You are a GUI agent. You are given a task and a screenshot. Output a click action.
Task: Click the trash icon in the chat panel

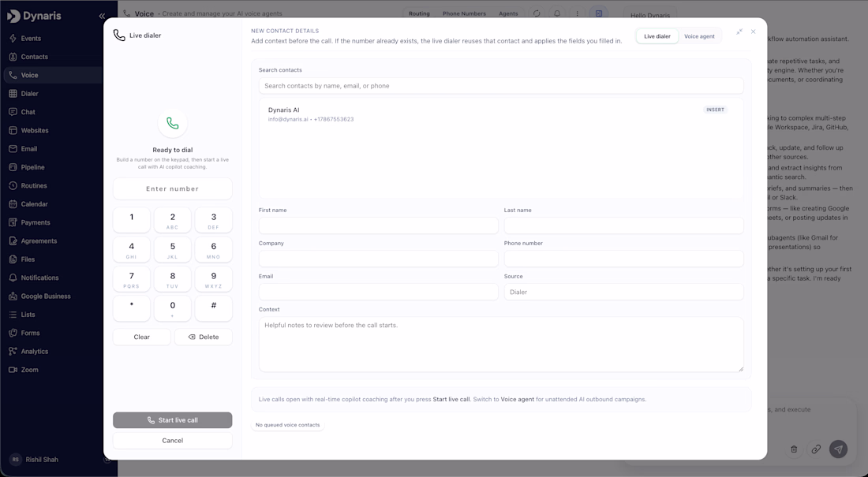(794, 449)
